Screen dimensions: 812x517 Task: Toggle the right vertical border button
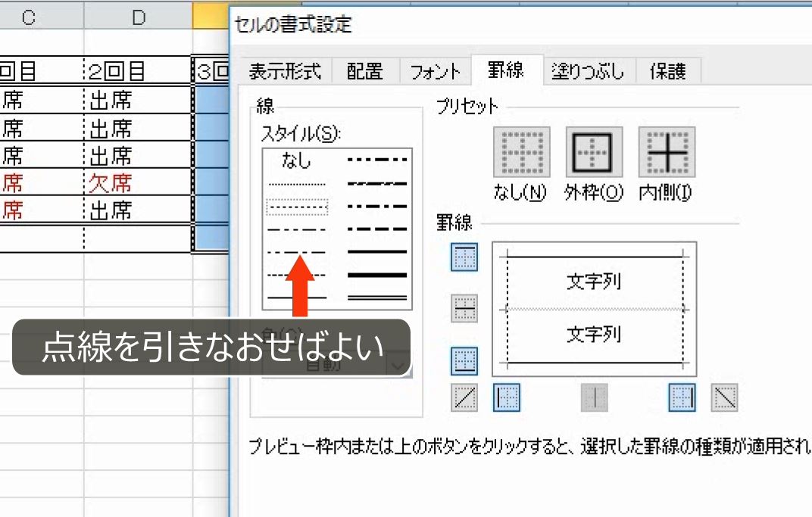click(681, 397)
